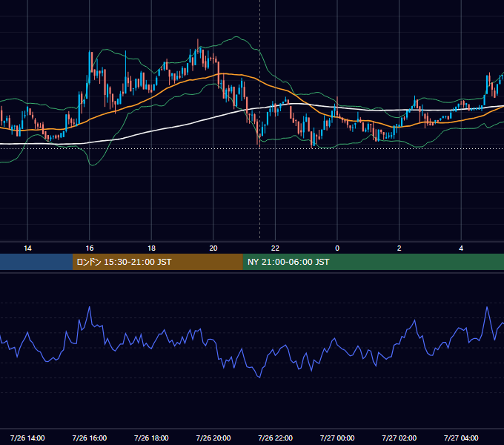Click the ロンドン 15:30-21:00 JST session bar
504x445 pixels.
tap(157, 262)
